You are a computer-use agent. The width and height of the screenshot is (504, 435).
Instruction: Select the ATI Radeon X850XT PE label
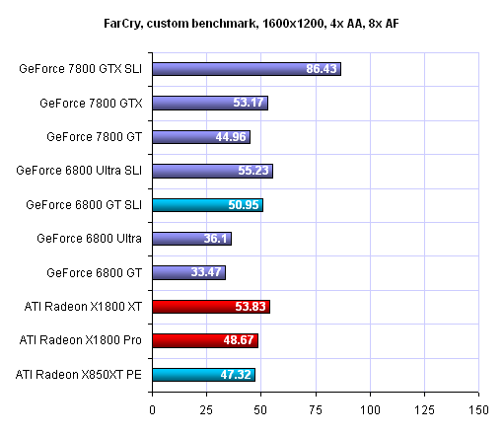pos(78,375)
